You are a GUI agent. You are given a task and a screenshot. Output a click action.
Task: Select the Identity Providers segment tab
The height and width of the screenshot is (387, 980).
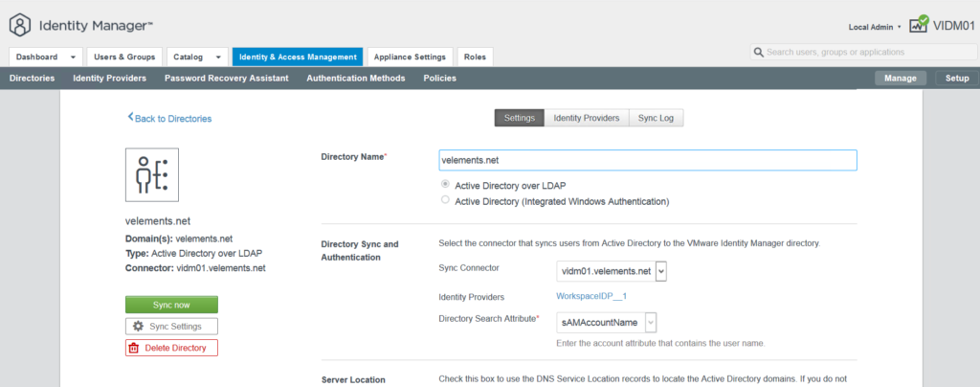[x=587, y=118]
